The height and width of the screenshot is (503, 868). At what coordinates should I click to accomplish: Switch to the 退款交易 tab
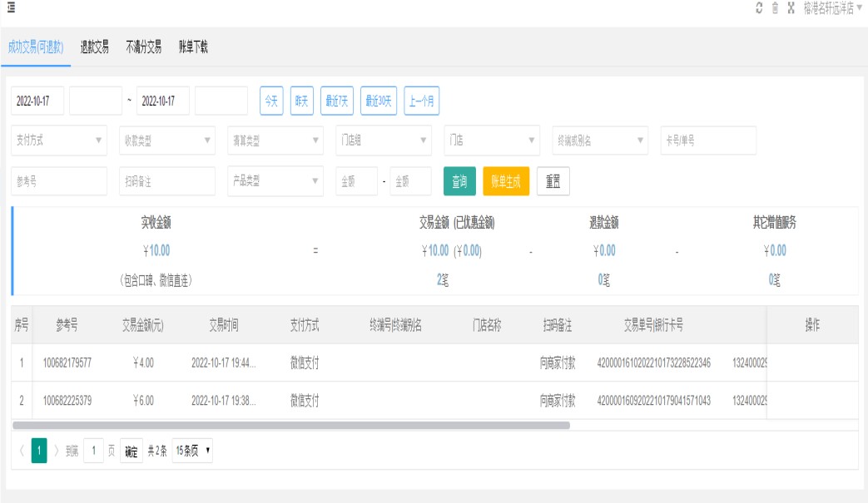tap(94, 47)
